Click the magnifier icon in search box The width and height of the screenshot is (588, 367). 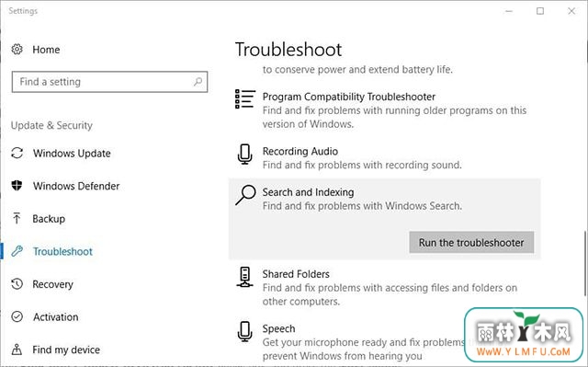click(198, 82)
